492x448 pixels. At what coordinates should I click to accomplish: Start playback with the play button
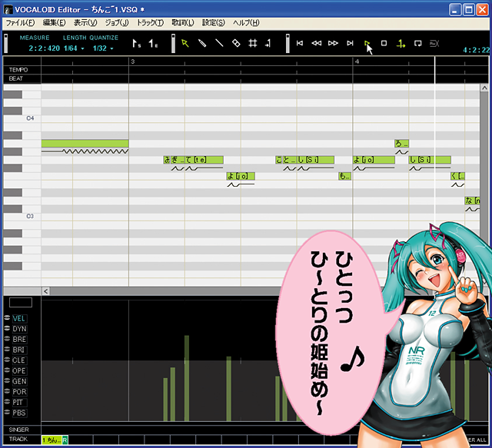tap(367, 43)
